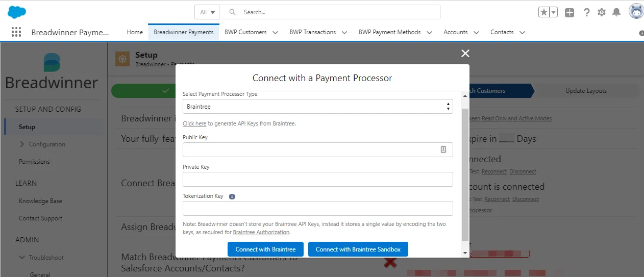The image size is (644, 277).
Task: Open the All search scope dropdown
Action: (x=207, y=12)
